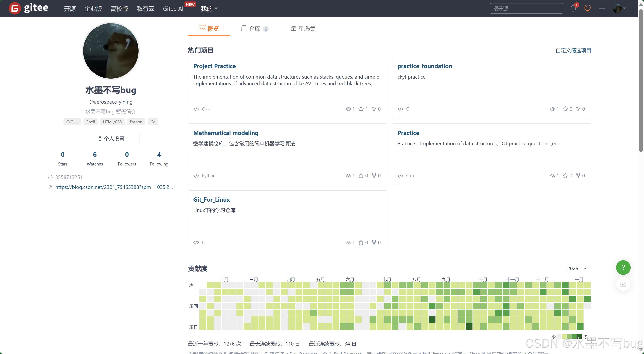The width and height of the screenshot is (644, 354).
Task: Click watch eye icon on Git_For_Linux card
Action: (348, 243)
